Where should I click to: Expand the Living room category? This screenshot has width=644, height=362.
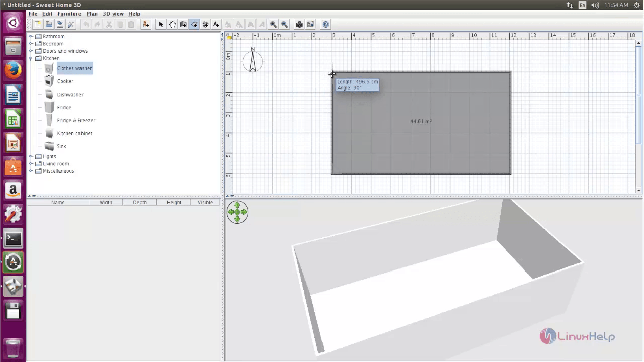click(31, 164)
